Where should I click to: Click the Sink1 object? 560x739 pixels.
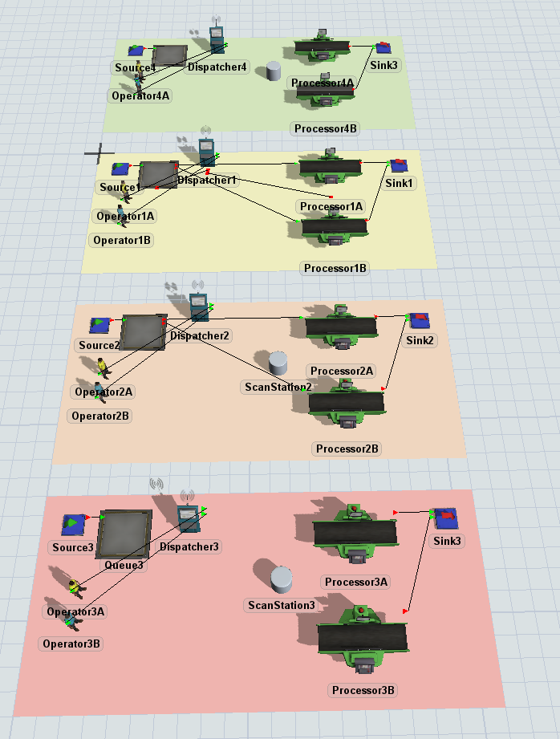click(399, 166)
